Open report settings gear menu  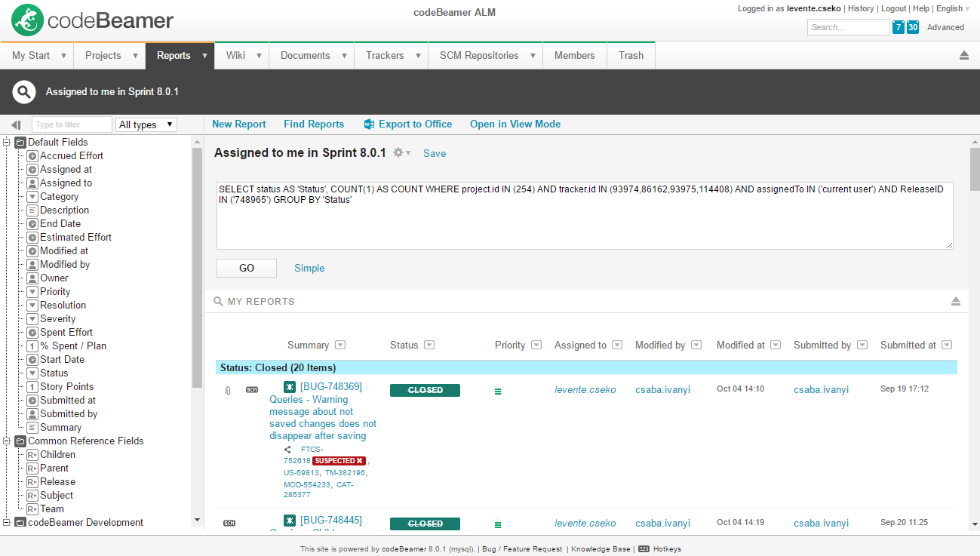point(402,152)
